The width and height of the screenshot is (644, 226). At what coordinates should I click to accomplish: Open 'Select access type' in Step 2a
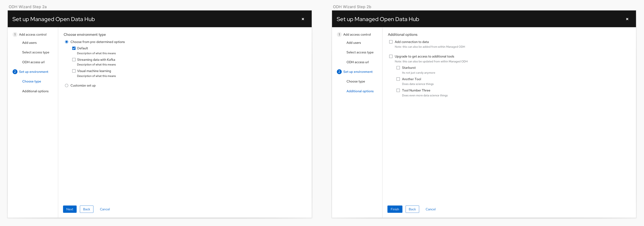(36, 52)
